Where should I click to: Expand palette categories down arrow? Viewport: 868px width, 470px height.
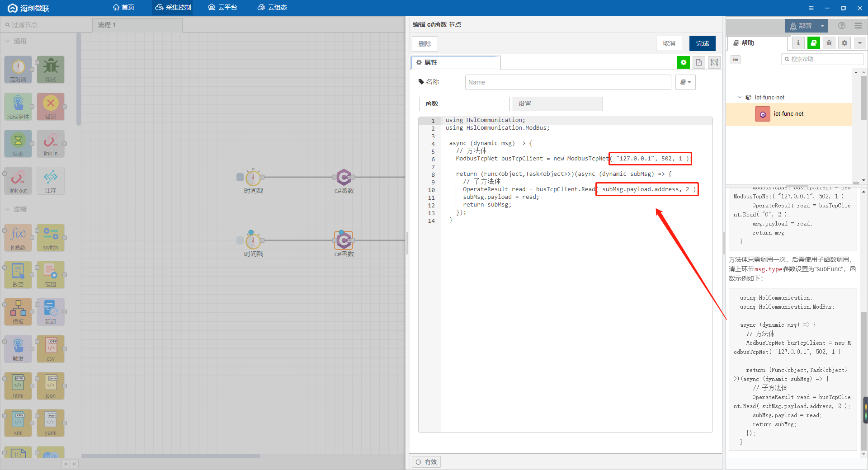[74, 464]
